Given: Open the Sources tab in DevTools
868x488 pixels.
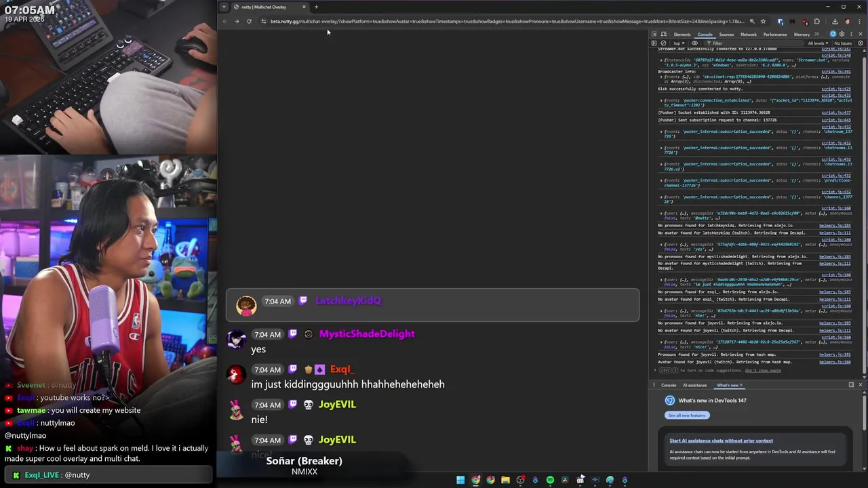Looking at the screenshot, I should pos(726,35).
